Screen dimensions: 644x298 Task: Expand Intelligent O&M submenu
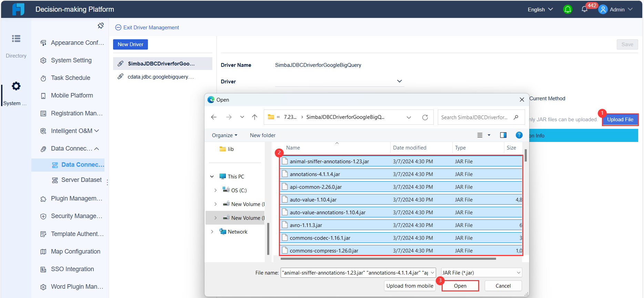(97, 131)
